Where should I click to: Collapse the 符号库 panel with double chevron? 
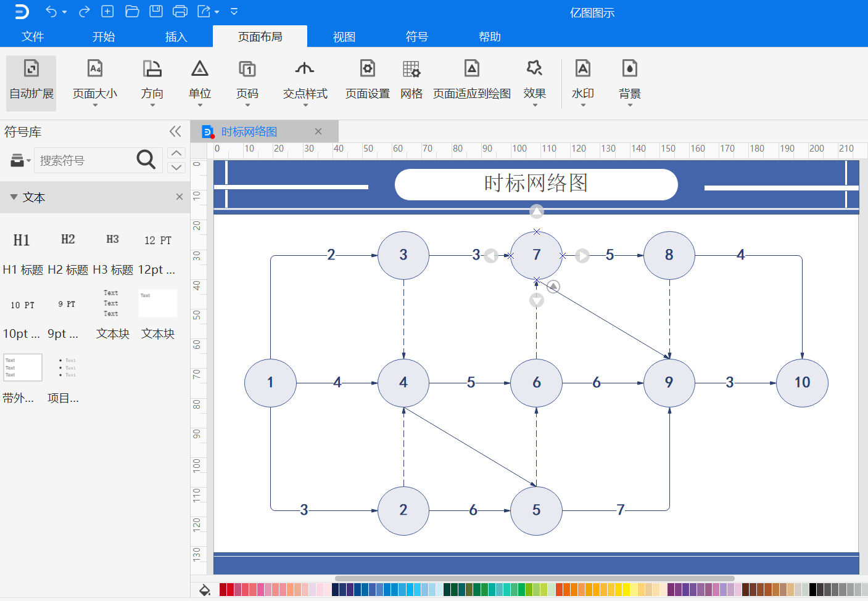pos(175,131)
